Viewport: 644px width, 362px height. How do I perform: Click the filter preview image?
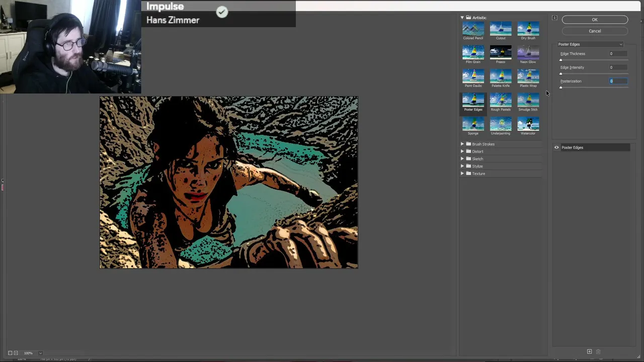229,182
